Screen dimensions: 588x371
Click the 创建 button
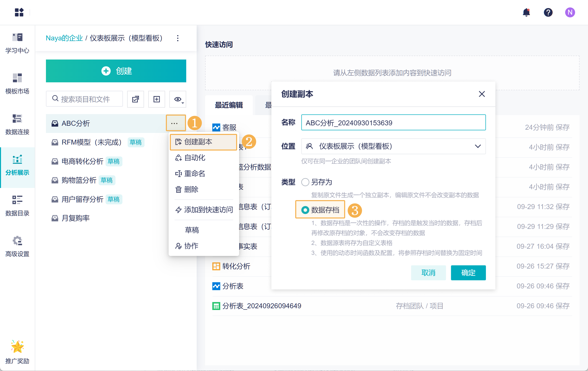[x=116, y=71]
